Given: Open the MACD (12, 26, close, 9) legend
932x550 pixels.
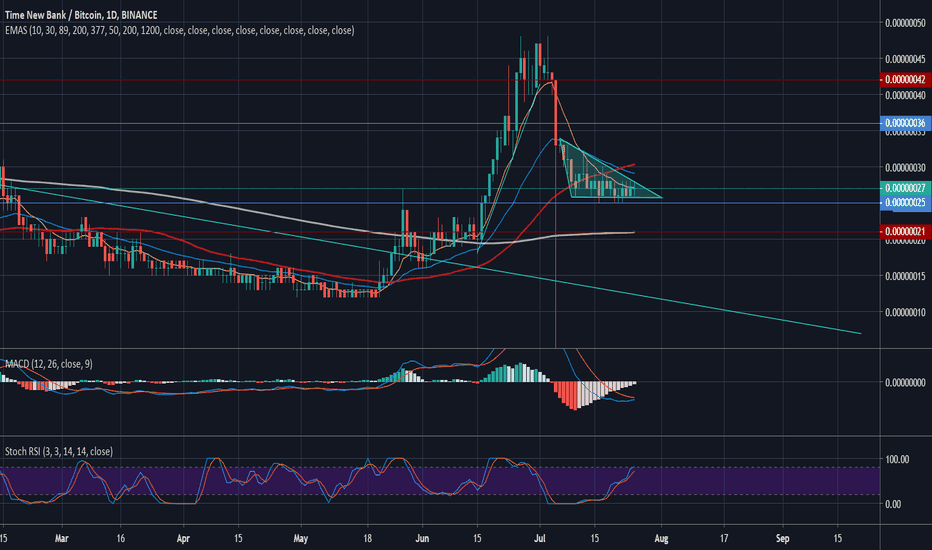Looking at the screenshot, I should [49, 364].
